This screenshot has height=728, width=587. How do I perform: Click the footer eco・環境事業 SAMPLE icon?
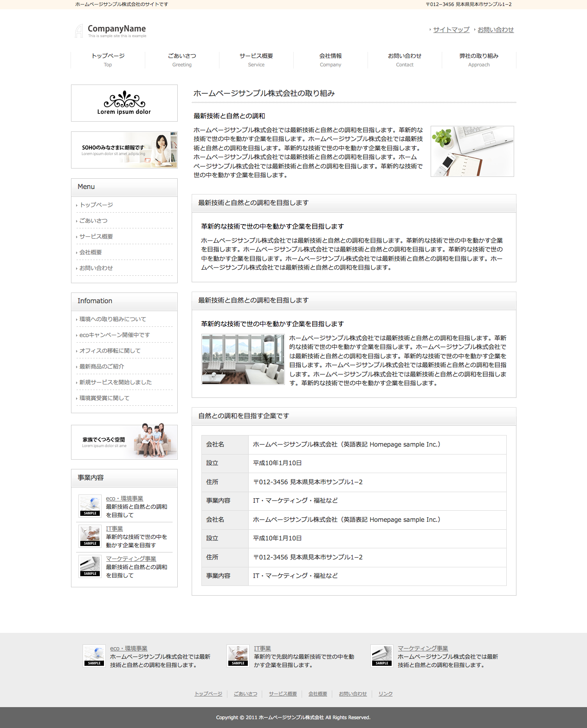pos(94,656)
